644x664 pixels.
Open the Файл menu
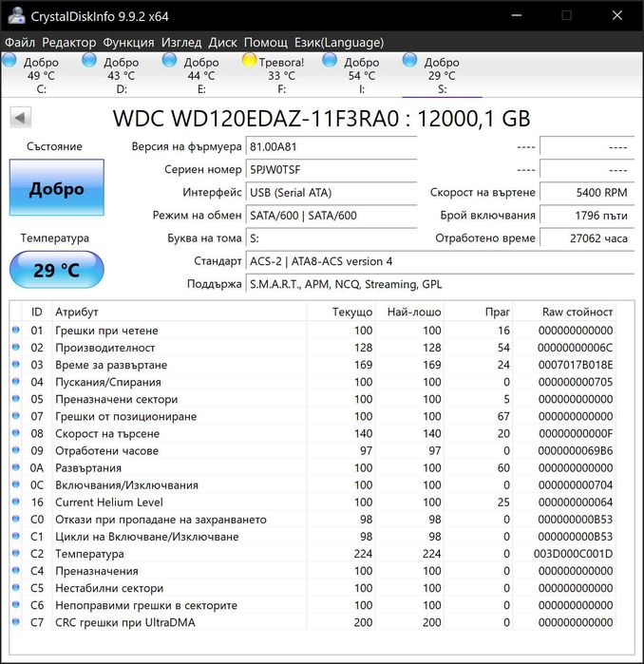click(x=20, y=43)
